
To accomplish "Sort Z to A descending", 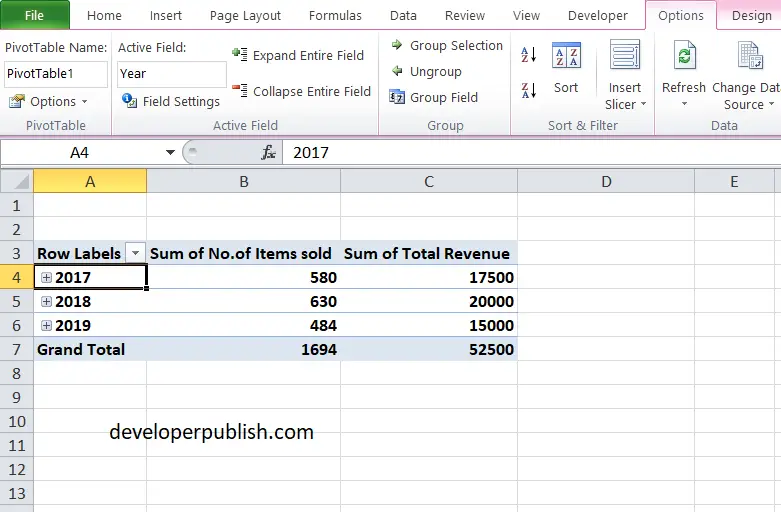I will 528,90.
